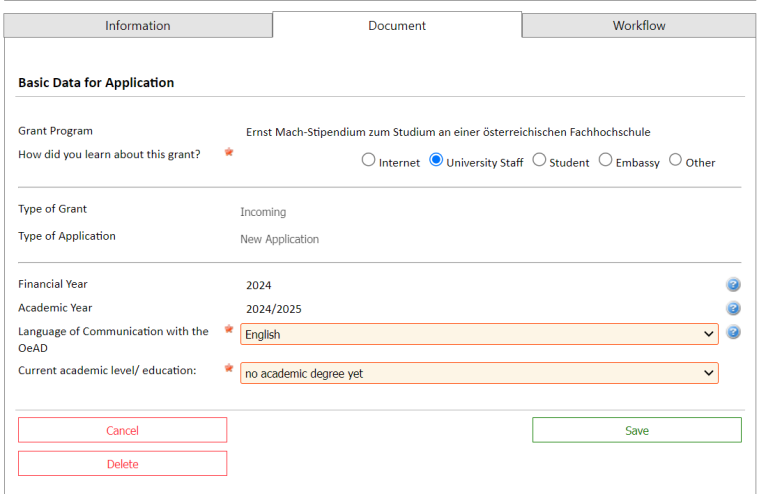The height and width of the screenshot is (494, 773).
Task: Click the New Application value
Action: point(280,239)
